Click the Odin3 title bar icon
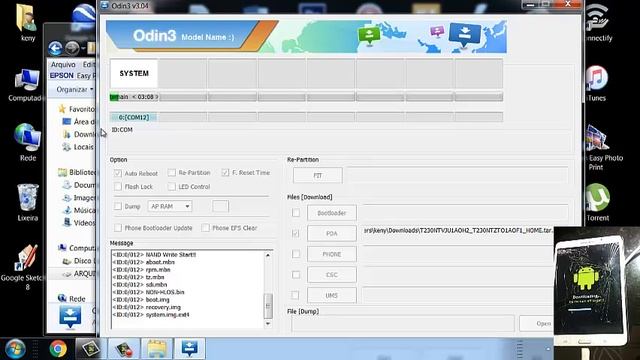 [105, 5]
